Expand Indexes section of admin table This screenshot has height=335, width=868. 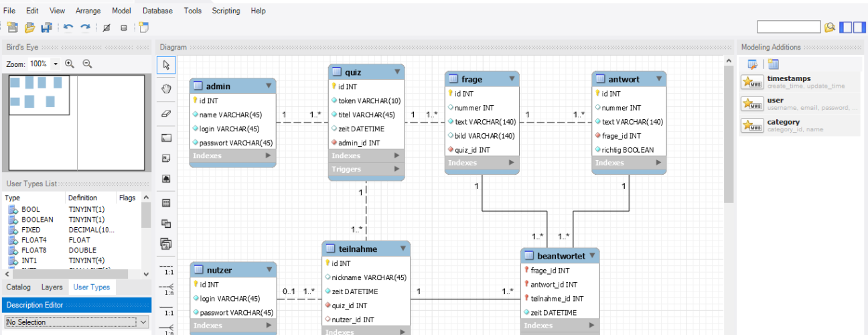tap(269, 155)
